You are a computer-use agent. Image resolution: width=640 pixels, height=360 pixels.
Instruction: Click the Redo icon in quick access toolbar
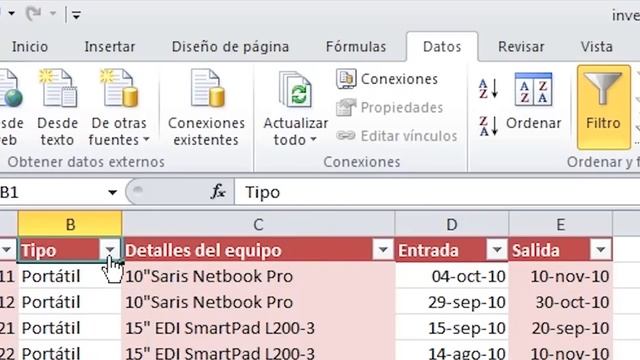(33, 14)
